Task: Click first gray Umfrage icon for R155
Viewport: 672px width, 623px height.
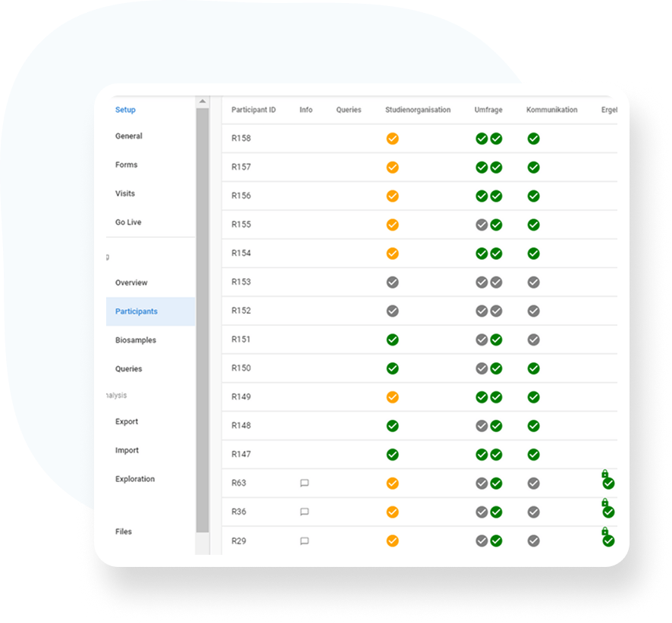Action: pyautogui.click(x=481, y=225)
